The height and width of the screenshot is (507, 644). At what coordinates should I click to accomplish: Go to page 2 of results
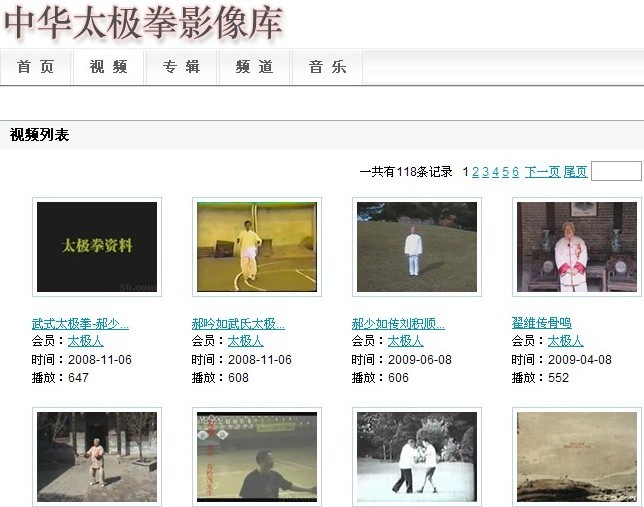click(476, 172)
